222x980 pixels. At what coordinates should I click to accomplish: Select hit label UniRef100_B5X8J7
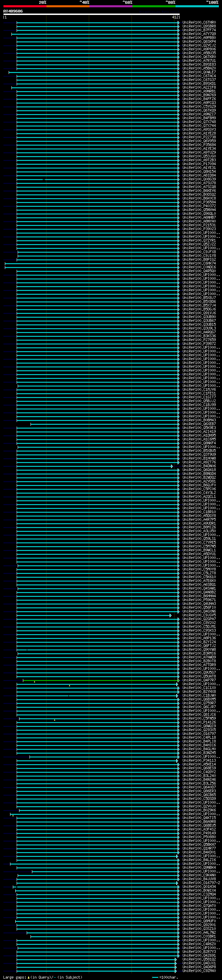(x=199, y=298)
